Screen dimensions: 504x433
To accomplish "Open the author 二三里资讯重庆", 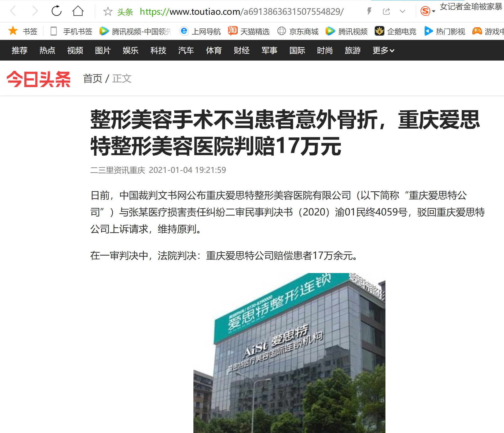I will pyautogui.click(x=118, y=170).
